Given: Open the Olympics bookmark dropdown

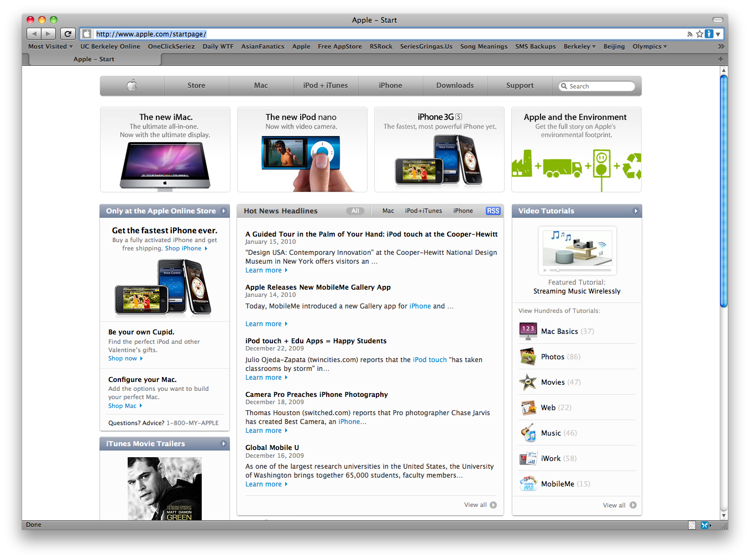Looking at the screenshot, I should pyautogui.click(x=649, y=46).
